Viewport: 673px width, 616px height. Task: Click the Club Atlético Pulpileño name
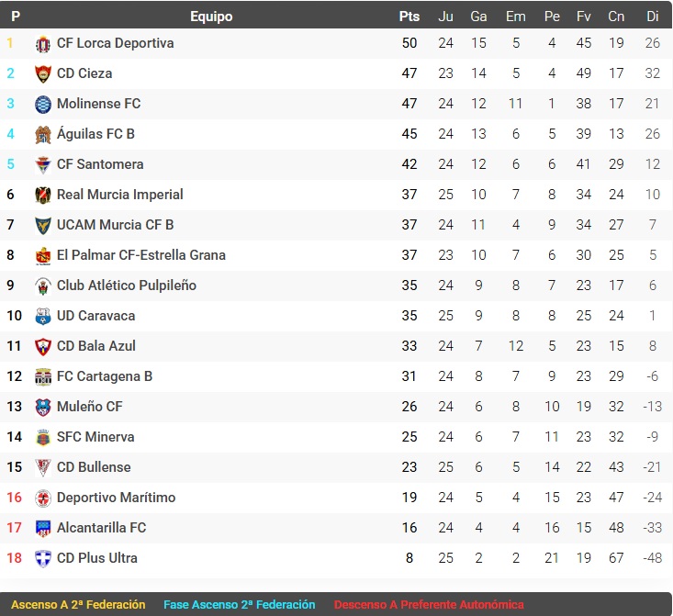tap(127, 286)
